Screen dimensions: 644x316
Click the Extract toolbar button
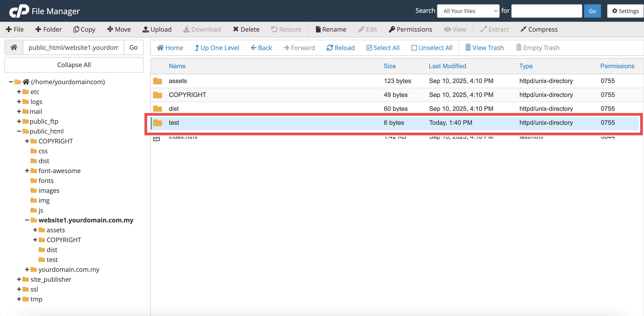(495, 29)
